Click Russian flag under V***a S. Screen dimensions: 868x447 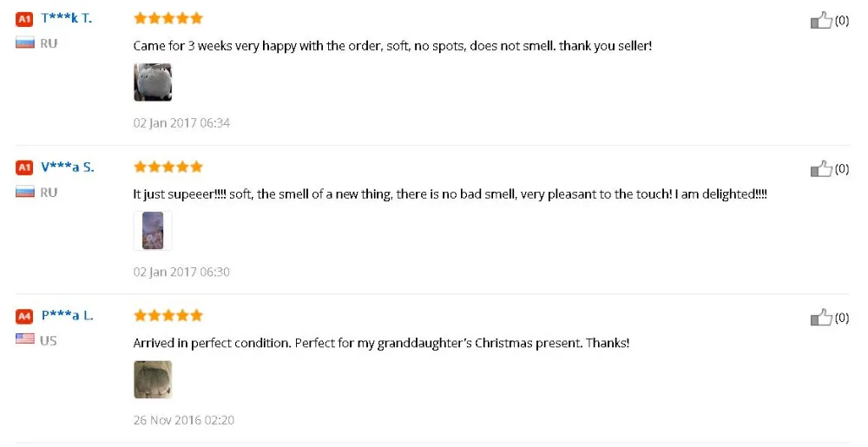pos(24,192)
